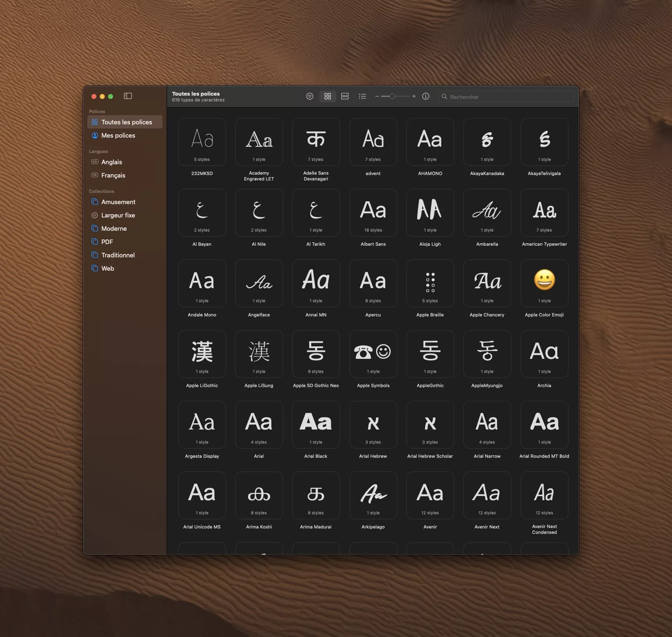Open the Web collection
The width and height of the screenshot is (672, 637).
tap(125, 268)
